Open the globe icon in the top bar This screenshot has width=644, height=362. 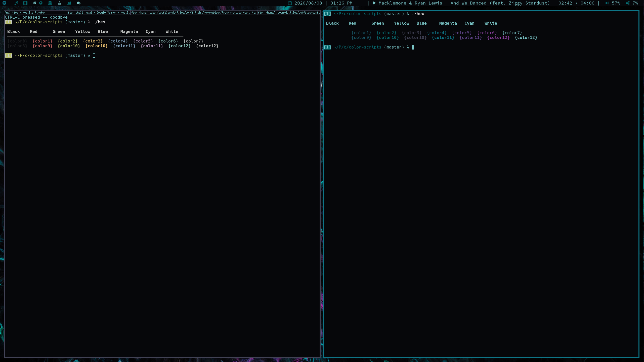click(x=41, y=3)
